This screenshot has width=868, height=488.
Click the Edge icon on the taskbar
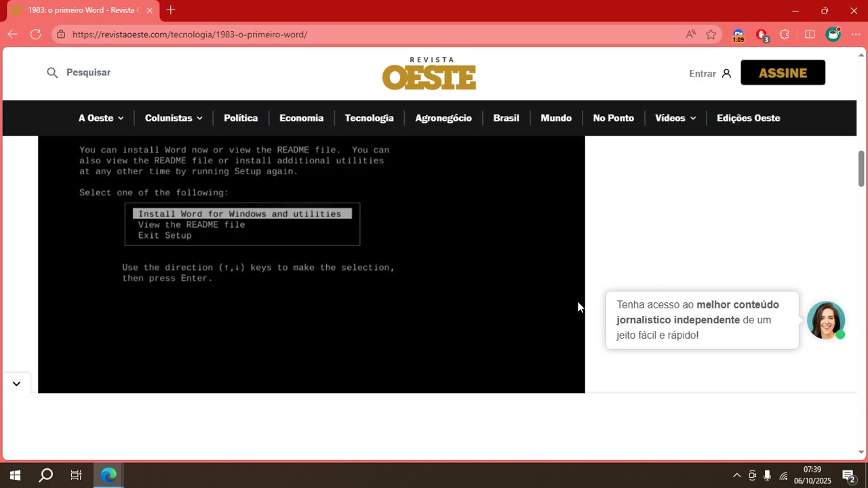[x=108, y=475]
